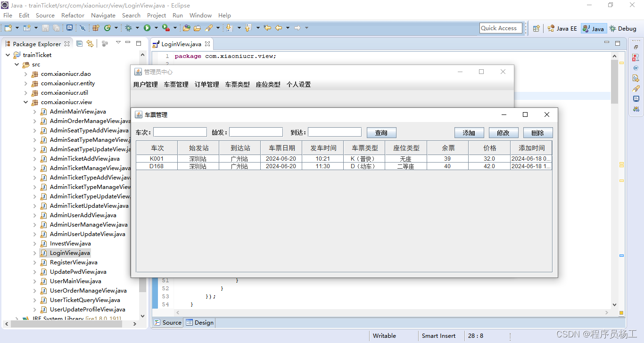
Task: Click the Save All toolbar icon
Action: (57, 28)
